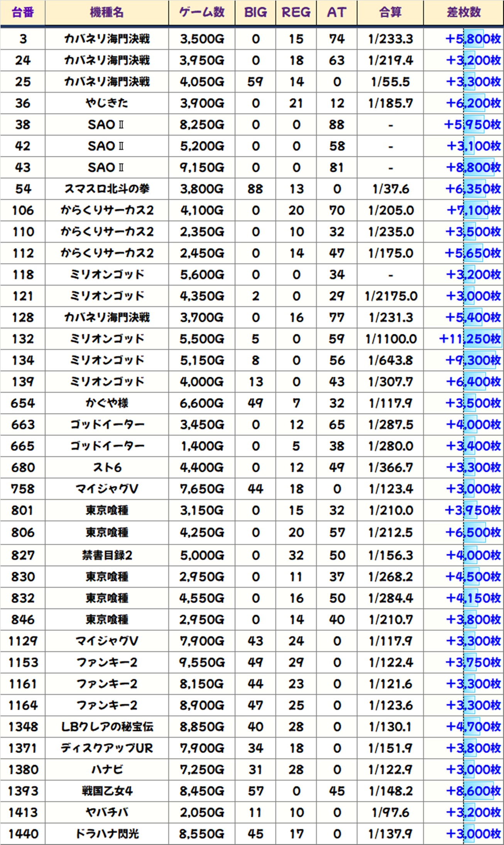504x845 pixels.
Task: Select the 5,200G game count cell
Action: 202,146
